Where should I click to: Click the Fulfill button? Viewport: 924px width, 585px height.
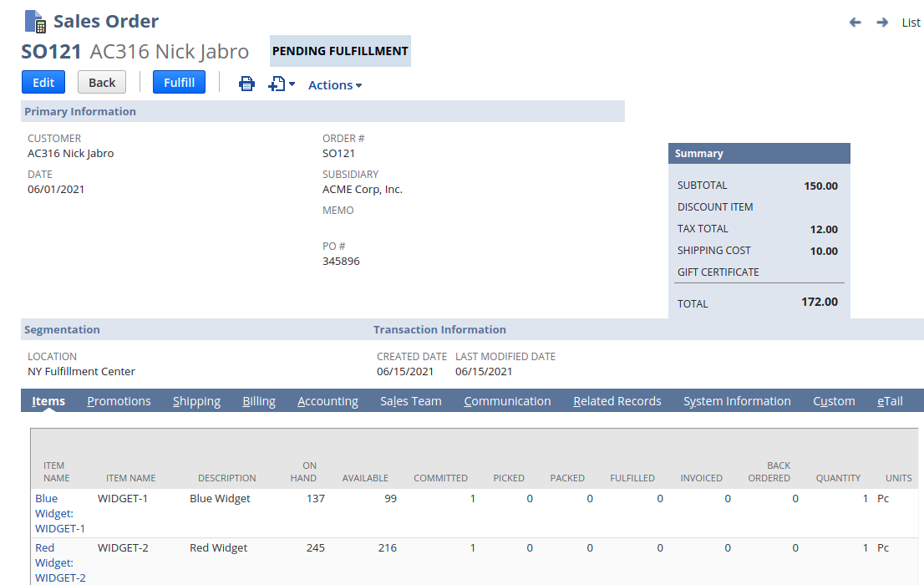[x=179, y=83]
